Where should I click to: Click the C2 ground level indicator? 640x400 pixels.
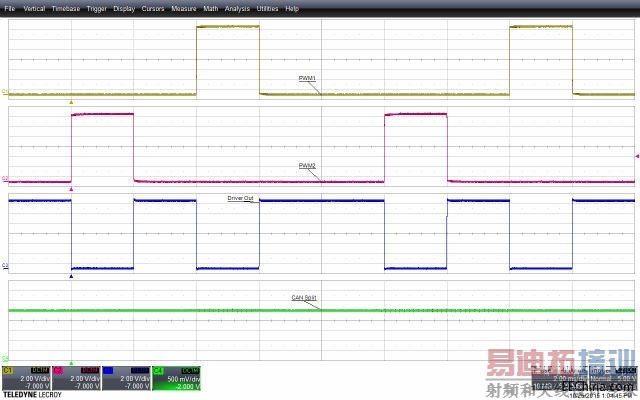tap(5, 179)
